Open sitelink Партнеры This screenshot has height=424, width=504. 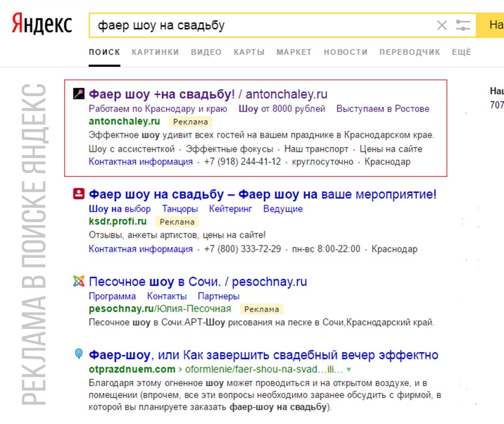pyautogui.click(x=219, y=296)
